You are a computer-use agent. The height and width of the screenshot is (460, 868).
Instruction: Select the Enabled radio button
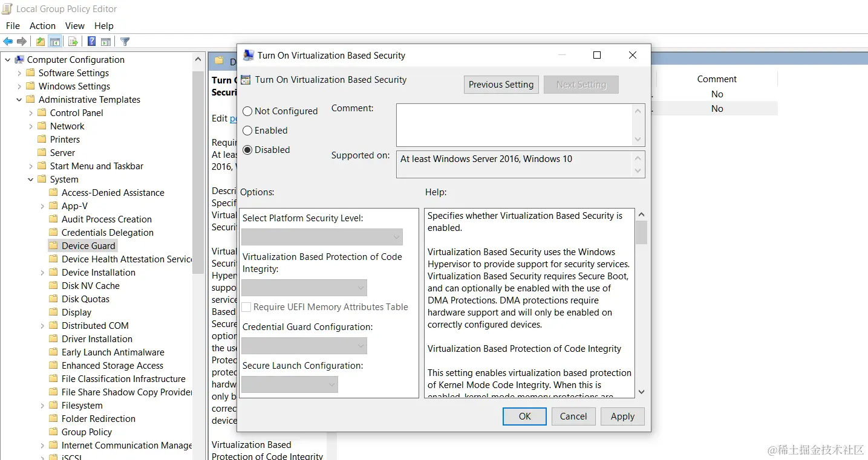247,131
